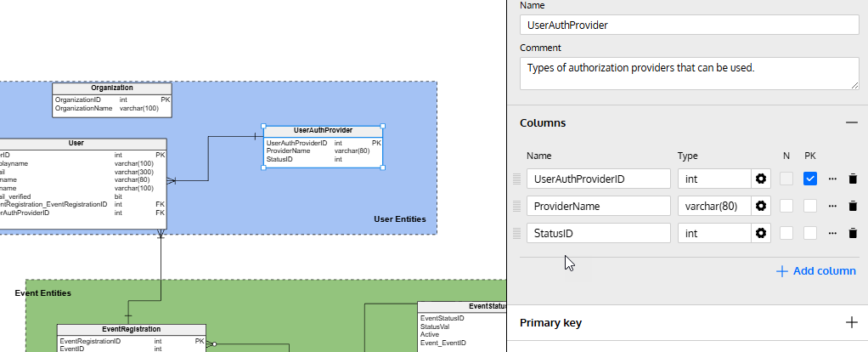Click the table Name input field

(689, 25)
